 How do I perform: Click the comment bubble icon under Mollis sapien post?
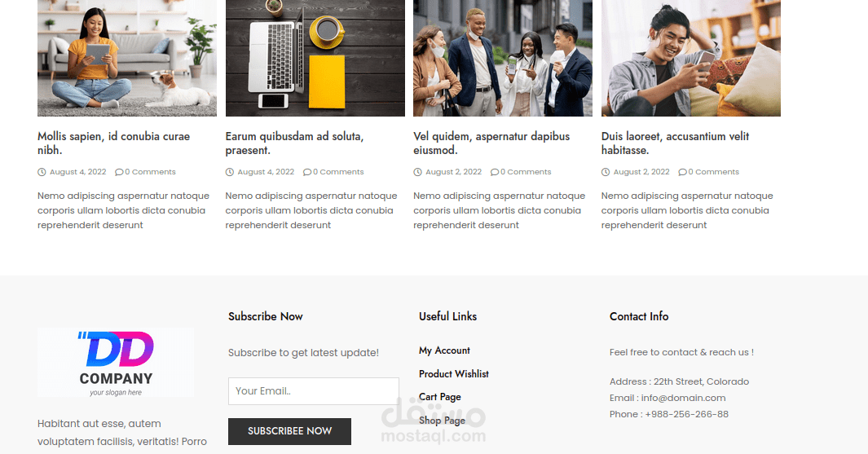coord(119,172)
